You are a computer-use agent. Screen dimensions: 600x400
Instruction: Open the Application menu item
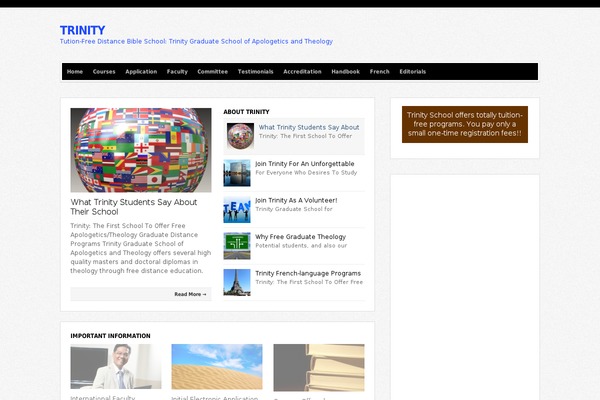point(141,72)
